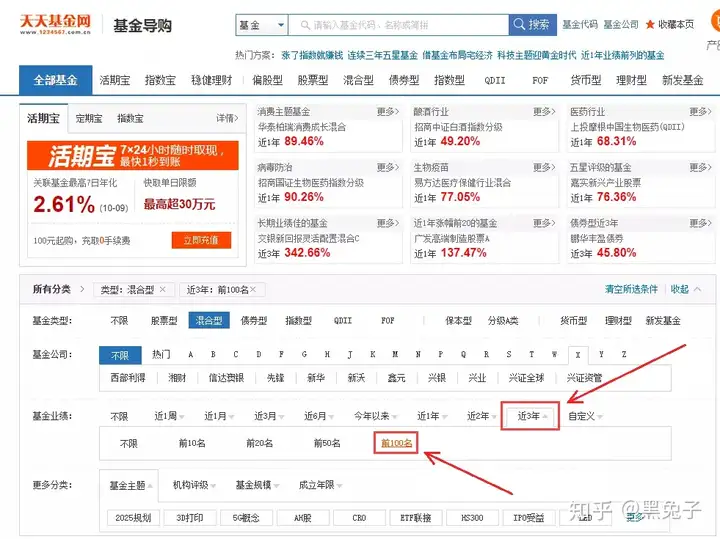This screenshot has height=539, width=720.
Task: Select 保本型 fund type filter
Action: [458, 320]
